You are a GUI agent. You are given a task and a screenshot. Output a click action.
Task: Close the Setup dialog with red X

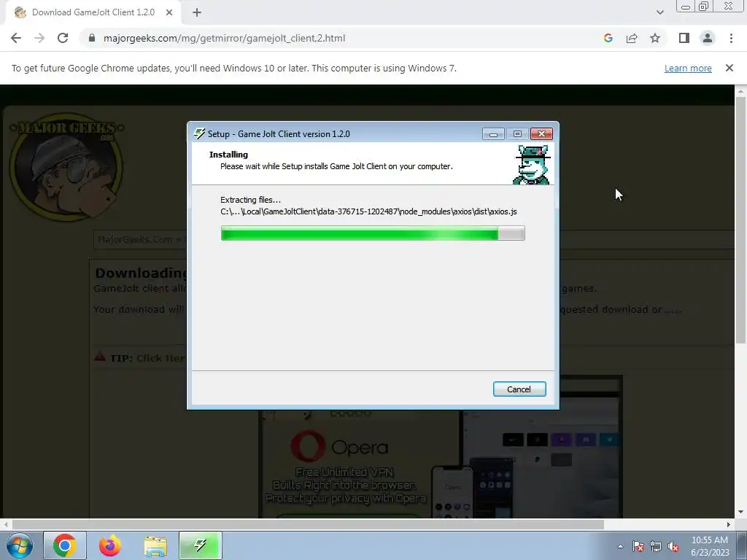point(541,134)
